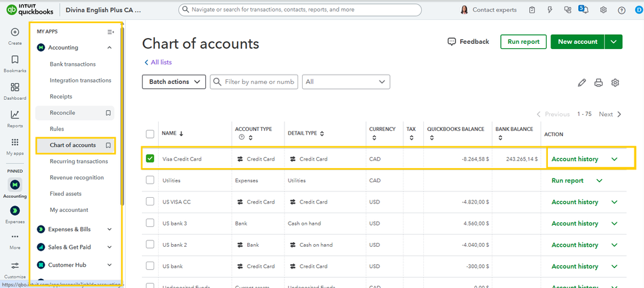Expand the Customer Hub section
Image resolution: width=644 pixels, height=288 pixels.
[x=75, y=265]
